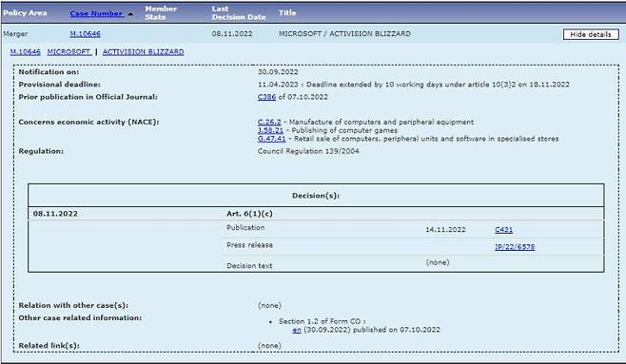Viewport: 626px width, 364px height.
Task: Open the M.10646 link above details box
Action: (25, 52)
